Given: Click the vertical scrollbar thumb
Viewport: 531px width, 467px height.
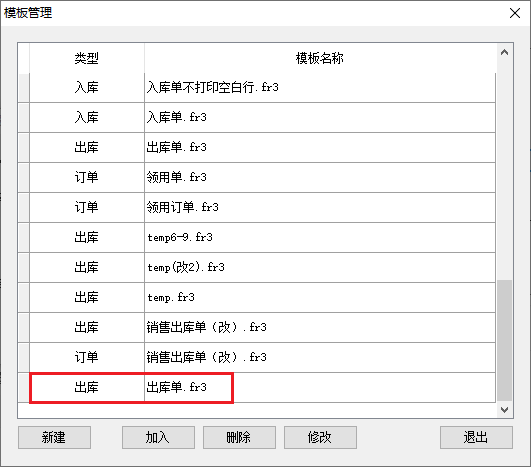Looking at the screenshot, I should 504,340.
